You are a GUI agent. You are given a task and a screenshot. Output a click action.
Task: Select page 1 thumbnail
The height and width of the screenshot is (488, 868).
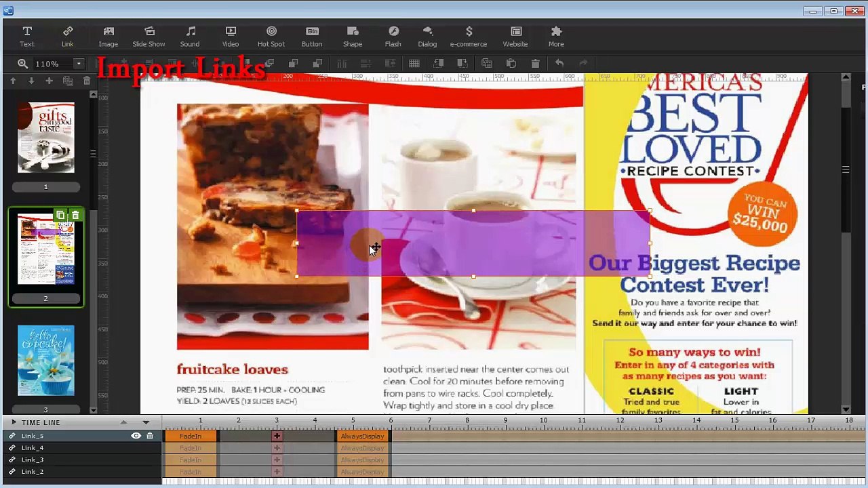46,138
